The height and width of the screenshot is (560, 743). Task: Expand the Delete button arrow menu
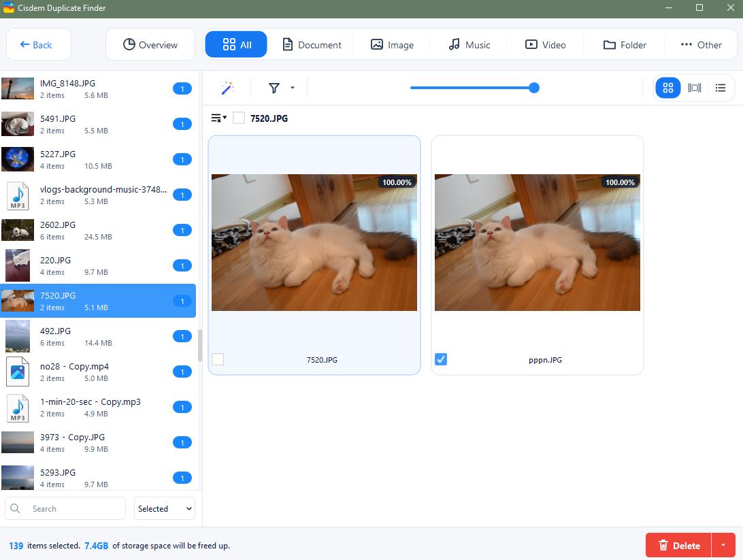pyautogui.click(x=723, y=545)
